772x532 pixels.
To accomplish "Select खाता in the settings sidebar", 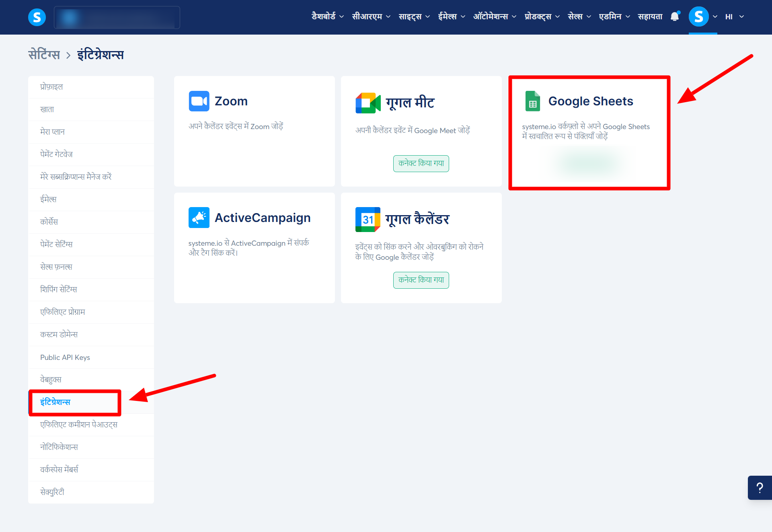I will (x=91, y=109).
